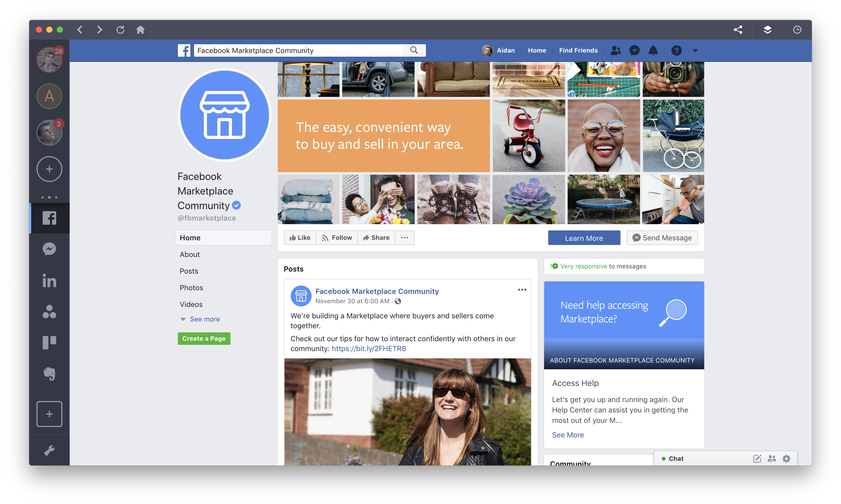Open friend requests icon in header

click(616, 51)
